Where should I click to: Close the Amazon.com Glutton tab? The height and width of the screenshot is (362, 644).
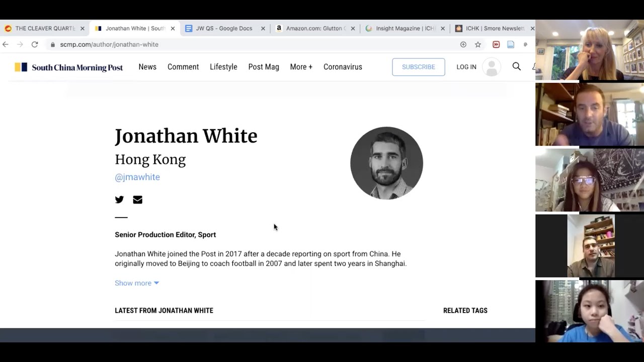coord(353,29)
